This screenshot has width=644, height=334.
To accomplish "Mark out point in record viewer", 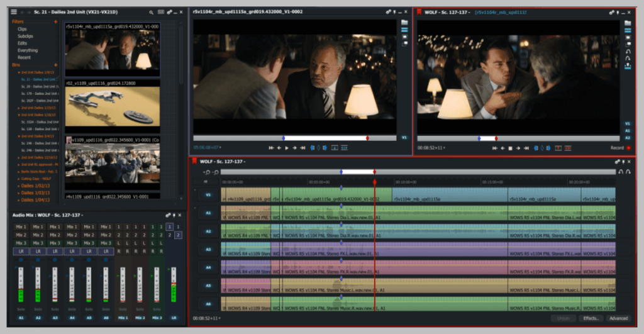I will 548,148.
